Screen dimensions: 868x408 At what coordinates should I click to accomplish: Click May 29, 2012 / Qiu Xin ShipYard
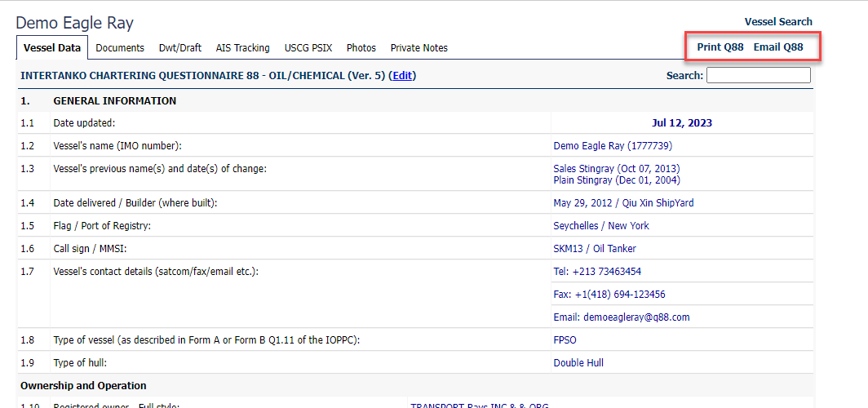pos(623,203)
